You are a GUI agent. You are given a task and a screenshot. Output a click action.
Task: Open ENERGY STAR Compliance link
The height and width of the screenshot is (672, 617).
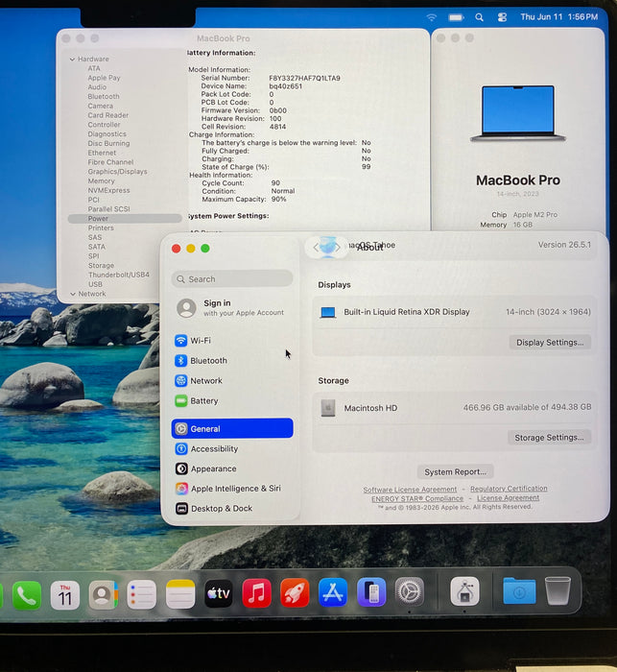click(x=417, y=499)
